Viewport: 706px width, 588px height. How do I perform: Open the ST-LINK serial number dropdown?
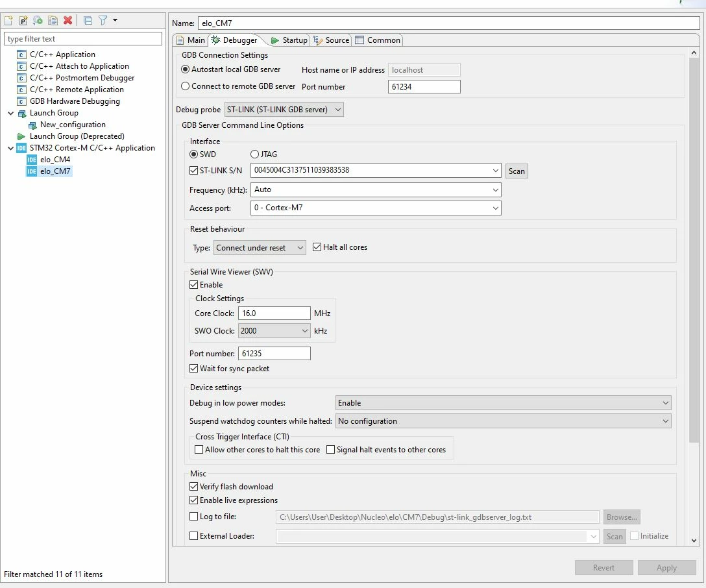(495, 170)
